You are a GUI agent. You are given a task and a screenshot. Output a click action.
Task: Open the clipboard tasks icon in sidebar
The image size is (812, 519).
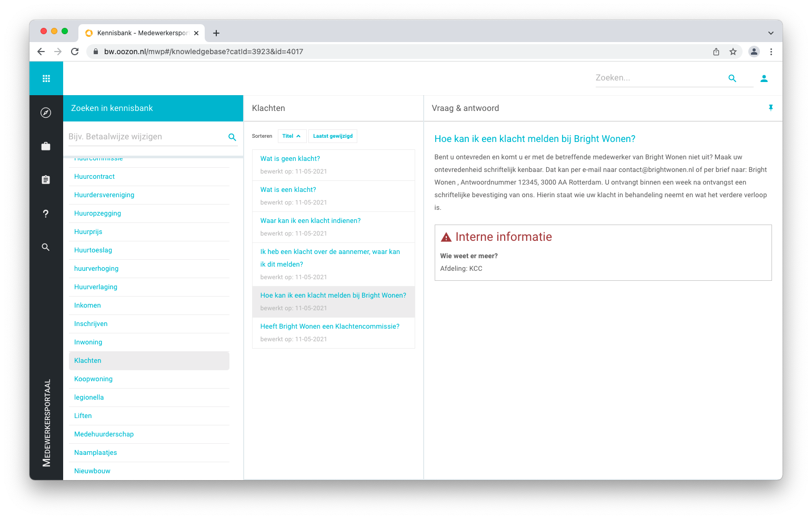pyautogui.click(x=46, y=180)
